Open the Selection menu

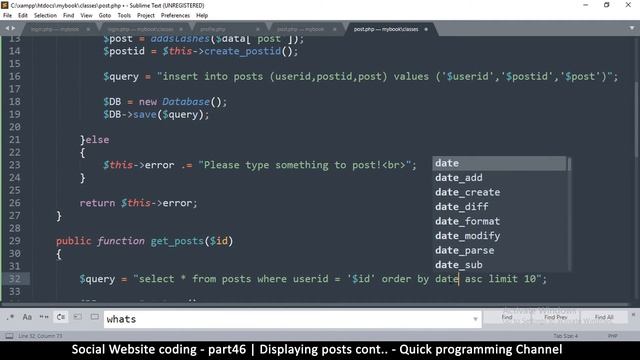point(45,16)
